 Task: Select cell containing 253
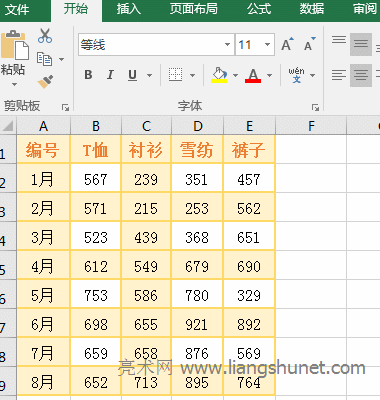[198, 207]
